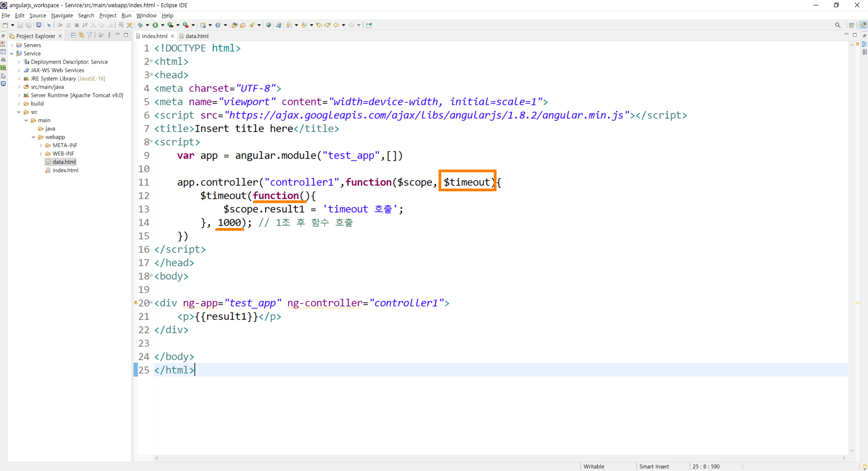868x471 pixels.
Task: Click the Smart Insert status field
Action: pos(654,466)
